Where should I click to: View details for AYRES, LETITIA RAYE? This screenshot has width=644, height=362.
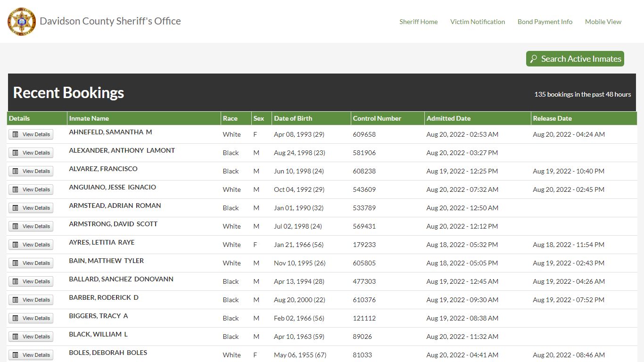(x=31, y=245)
